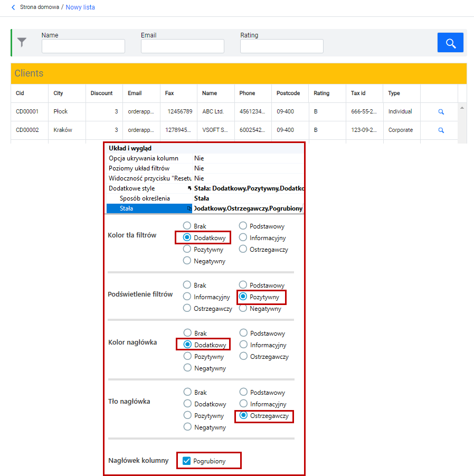
Task: Click the Corporate type cell
Action: (x=402, y=130)
